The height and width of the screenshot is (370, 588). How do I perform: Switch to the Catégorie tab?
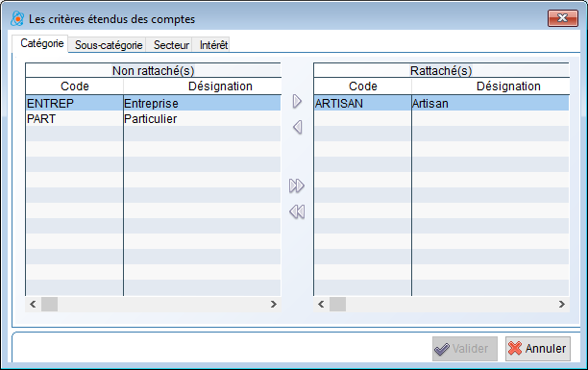41,43
